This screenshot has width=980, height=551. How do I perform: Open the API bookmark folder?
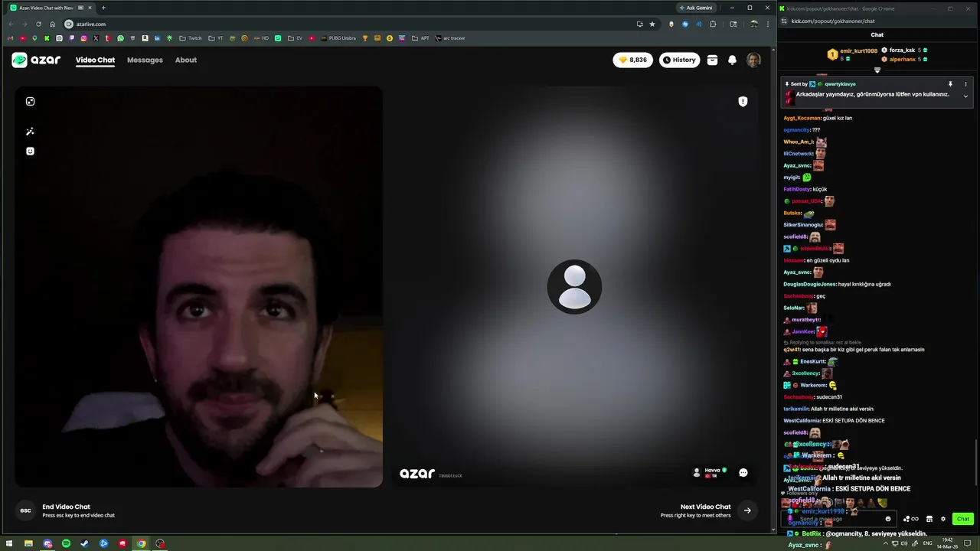tap(420, 38)
